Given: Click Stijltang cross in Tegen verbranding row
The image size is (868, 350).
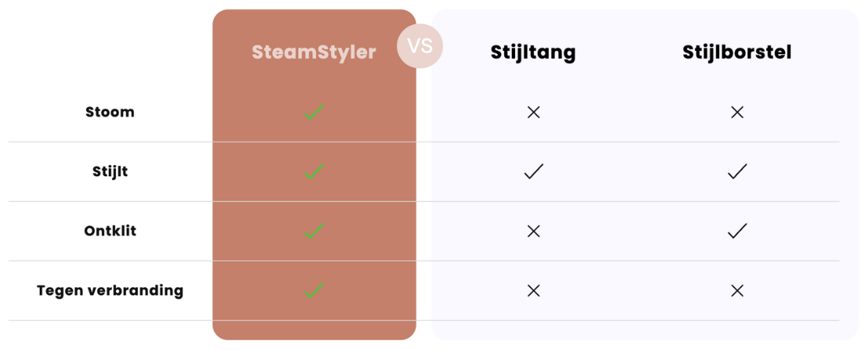Looking at the screenshot, I should point(534,290).
